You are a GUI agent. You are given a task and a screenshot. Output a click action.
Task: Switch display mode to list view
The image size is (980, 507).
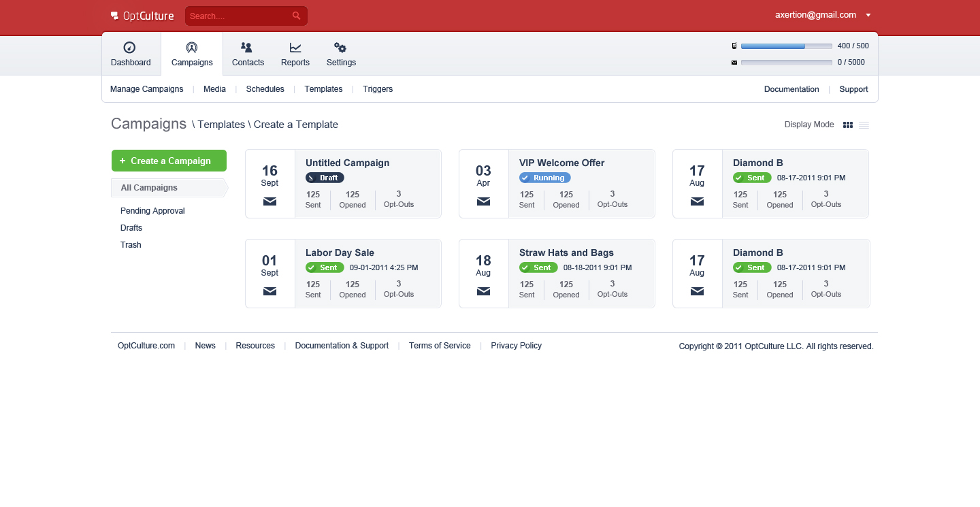864,125
